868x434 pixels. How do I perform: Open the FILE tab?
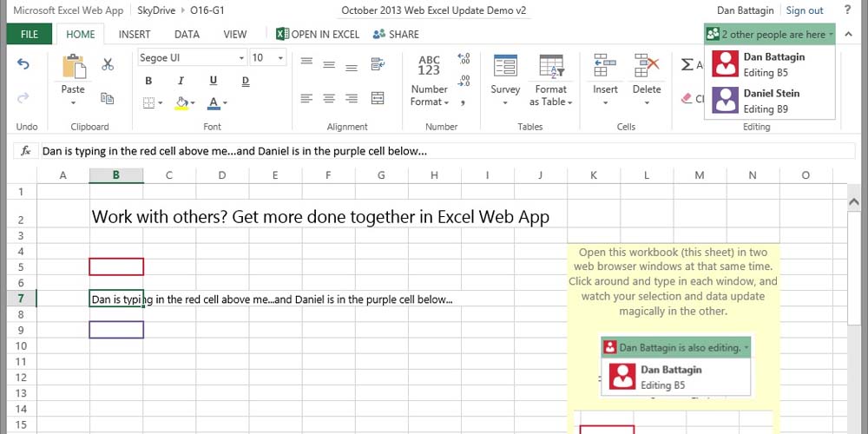pyautogui.click(x=30, y=35)
